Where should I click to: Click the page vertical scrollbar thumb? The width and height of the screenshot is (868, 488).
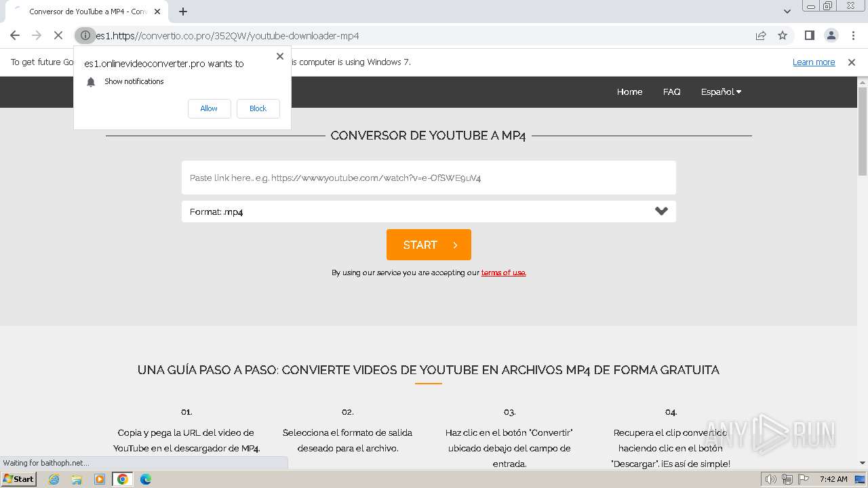click(863, 131)
